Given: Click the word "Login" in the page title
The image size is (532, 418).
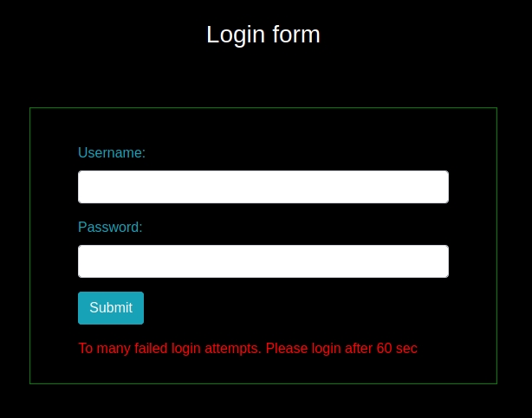Looking at the screenshot, I should pos(236,35).
